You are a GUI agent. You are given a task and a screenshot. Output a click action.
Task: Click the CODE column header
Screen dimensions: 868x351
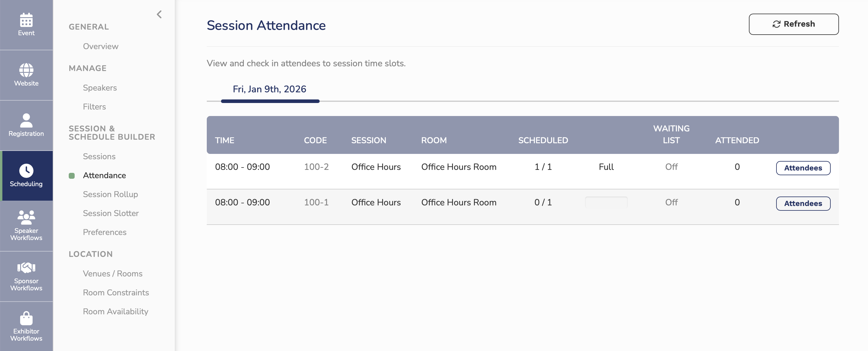[x=316, y=140]
